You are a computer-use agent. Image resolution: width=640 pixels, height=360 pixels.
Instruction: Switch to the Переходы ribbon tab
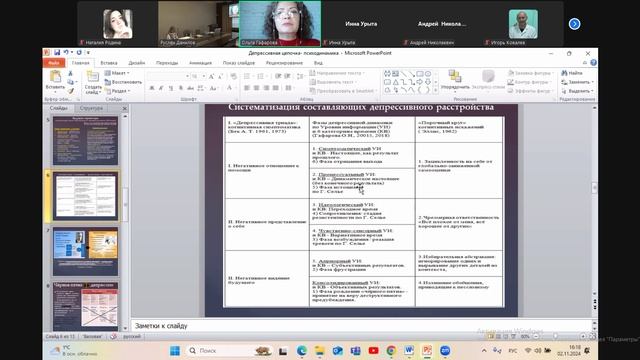167,63
